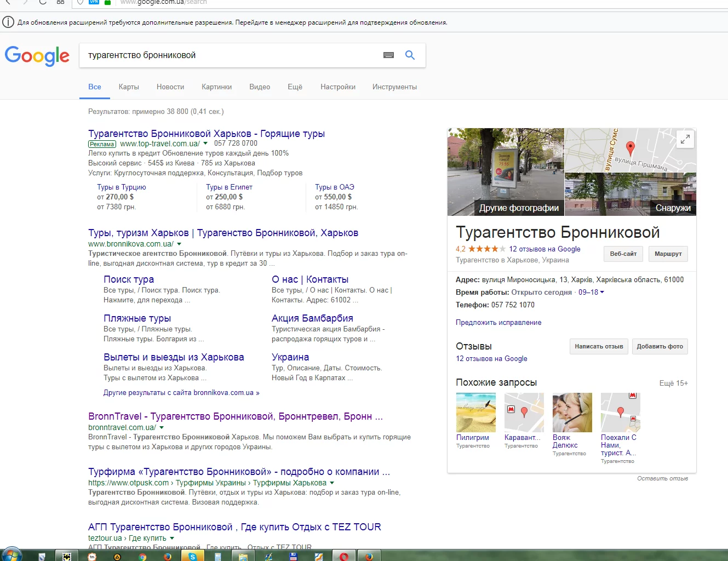Open dropdown arrow beside www.bronnikova.com.ua
Screen dimensions: 728x561
pyautogui.click(x=179, y=244)
